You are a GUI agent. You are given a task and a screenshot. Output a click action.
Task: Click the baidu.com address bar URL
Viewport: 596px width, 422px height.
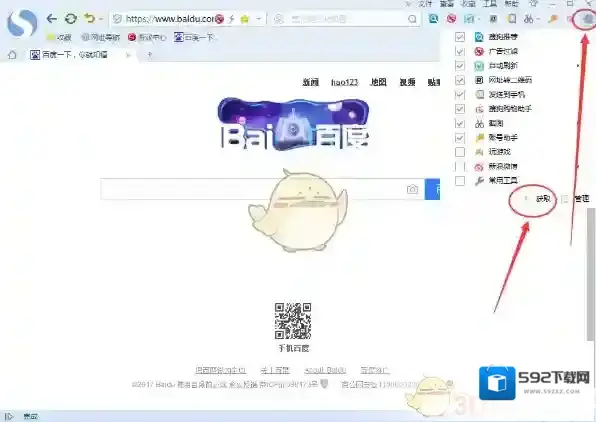(x=169, y=19)
